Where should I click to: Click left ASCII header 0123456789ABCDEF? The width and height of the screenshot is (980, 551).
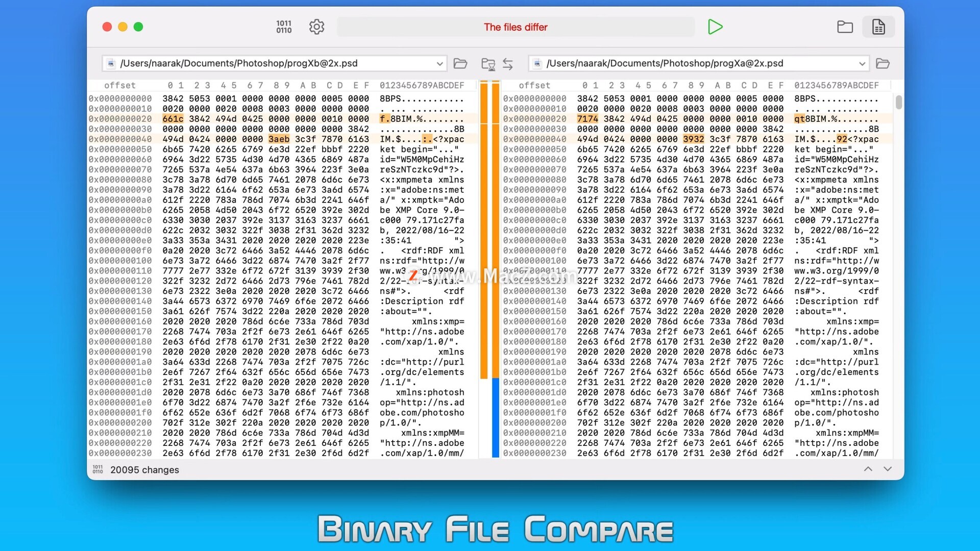(x=422, y=85)
